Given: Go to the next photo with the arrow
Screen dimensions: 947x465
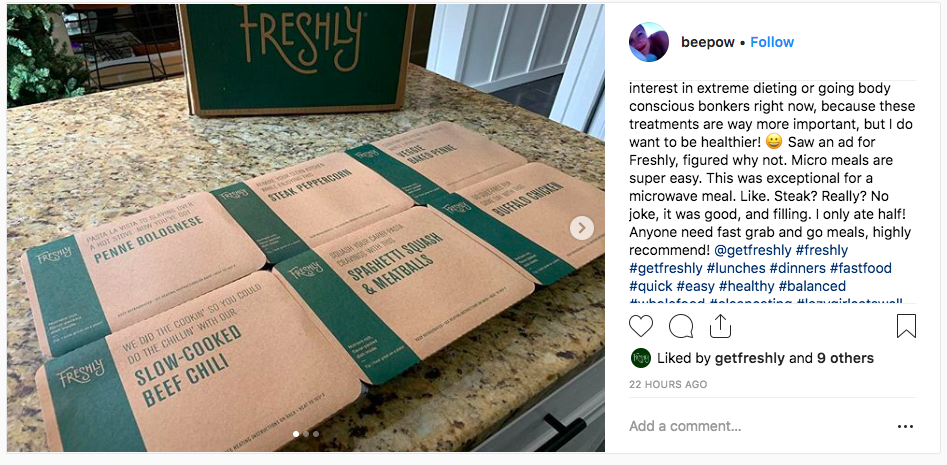Looking at the screenshot, I should (x=581, y=228).
